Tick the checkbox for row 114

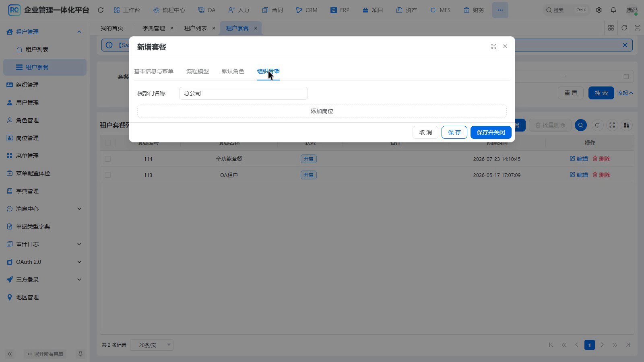point(108,159)
